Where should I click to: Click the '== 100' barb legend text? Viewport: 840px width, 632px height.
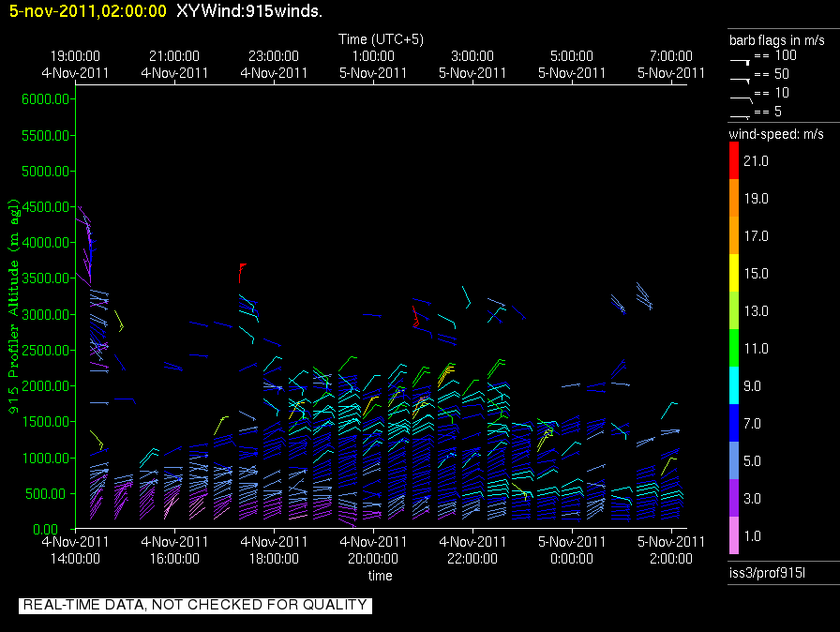775,55
